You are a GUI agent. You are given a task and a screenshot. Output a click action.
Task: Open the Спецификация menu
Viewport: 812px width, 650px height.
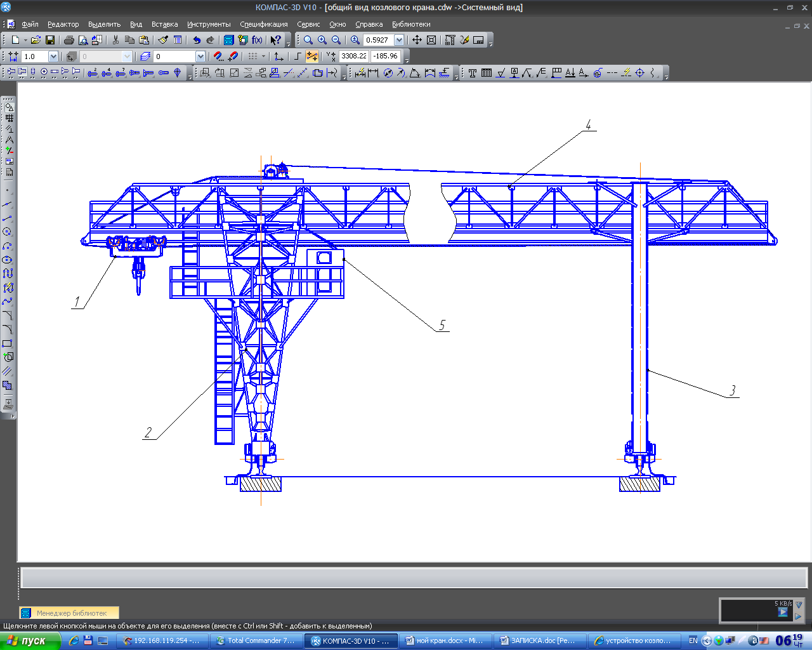click(x=263, y=24)
